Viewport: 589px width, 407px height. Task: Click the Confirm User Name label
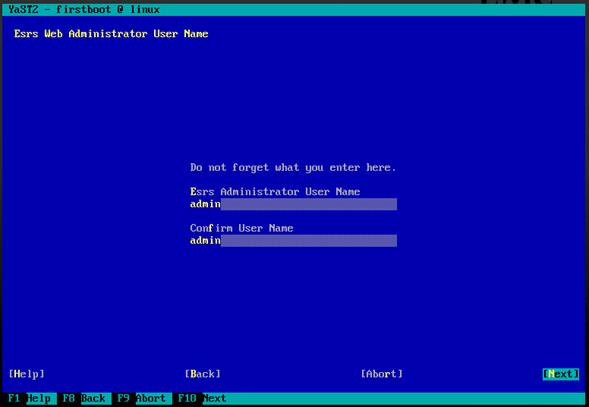coord(242,228)
